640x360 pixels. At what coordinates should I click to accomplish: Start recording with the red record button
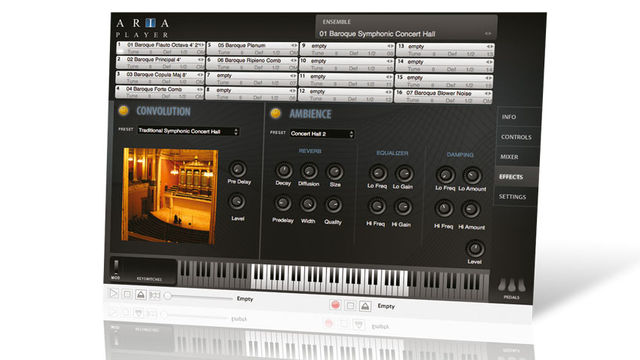point(335,304)
